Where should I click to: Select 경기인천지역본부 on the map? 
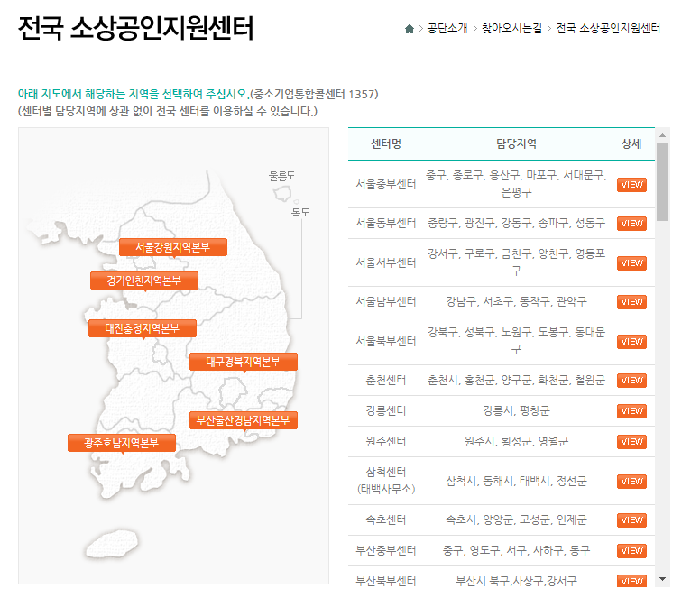144,280
